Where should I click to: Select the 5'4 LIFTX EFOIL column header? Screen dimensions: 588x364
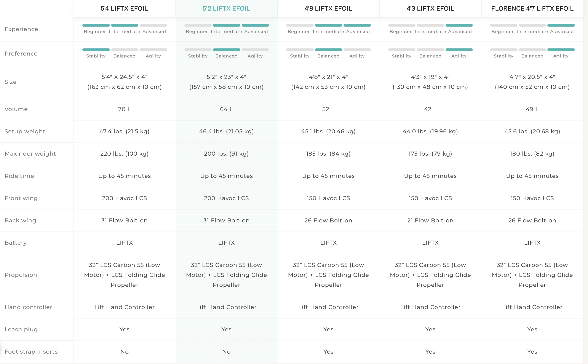[x=124, y=8]
